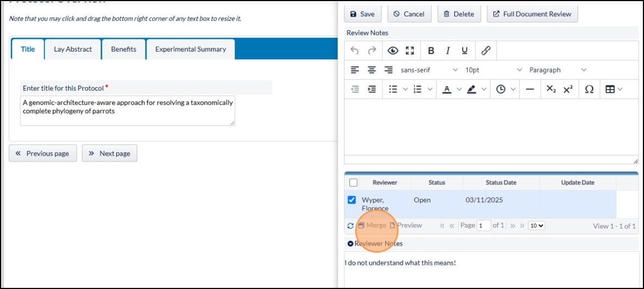Refresh the reviewer grid

(x=351, y=225)
